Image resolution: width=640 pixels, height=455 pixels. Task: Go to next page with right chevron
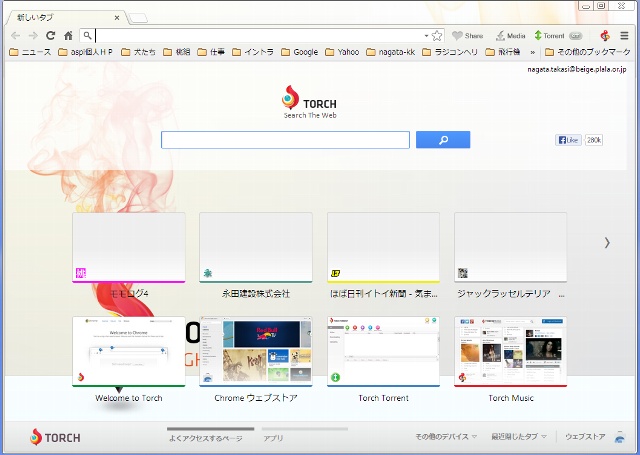607,243
